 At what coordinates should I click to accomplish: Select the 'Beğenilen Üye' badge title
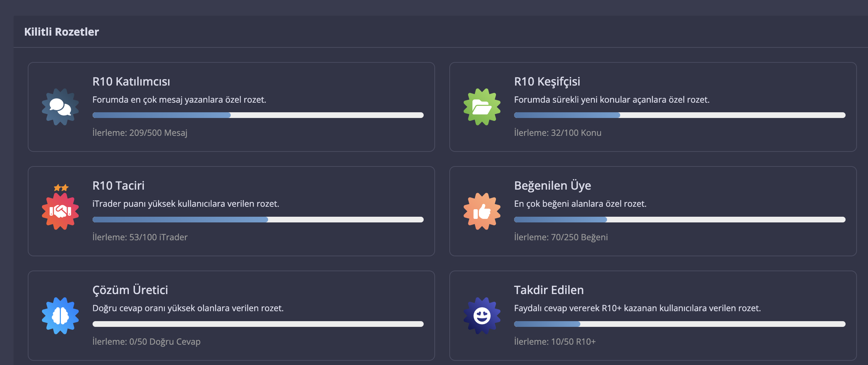(553, 186)
